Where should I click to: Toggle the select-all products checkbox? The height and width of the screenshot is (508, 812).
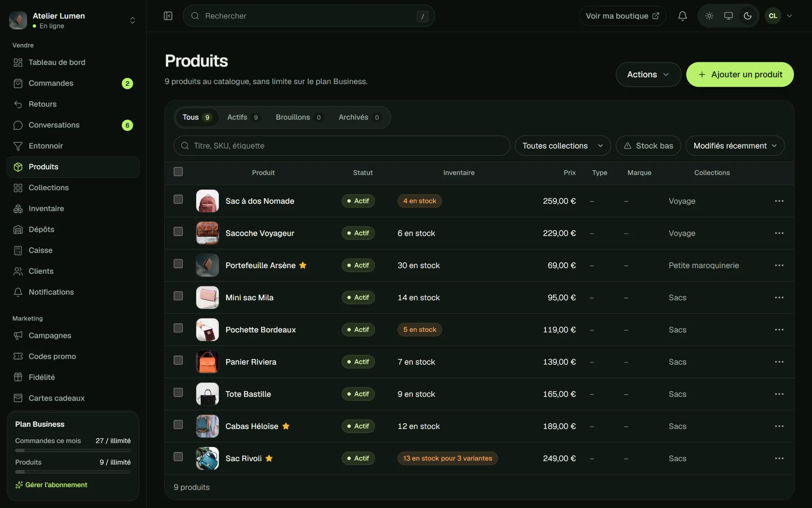point(178,172)
